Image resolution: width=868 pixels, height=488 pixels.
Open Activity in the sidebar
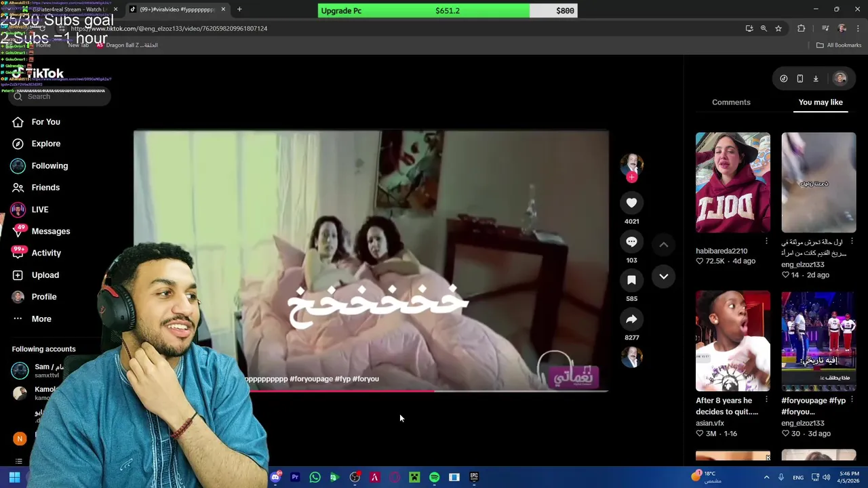pos(46,253)
